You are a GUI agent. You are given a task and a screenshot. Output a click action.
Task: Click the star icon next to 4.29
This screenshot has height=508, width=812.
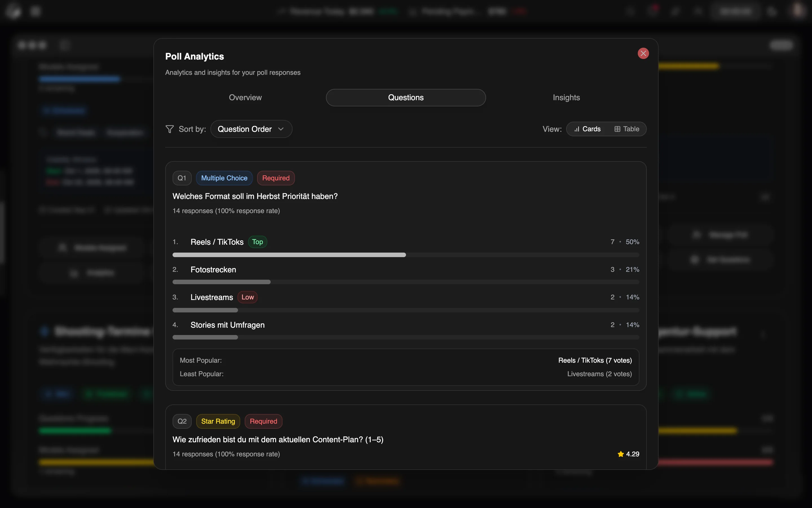pyautogui.click(x=620, y=454)
